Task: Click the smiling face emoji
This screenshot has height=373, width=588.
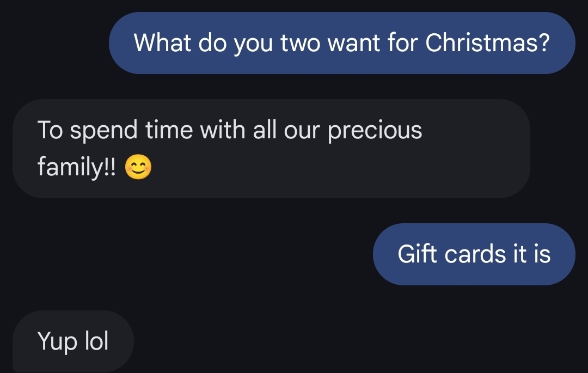Action: pyautogui.click(x=138, y=167)
